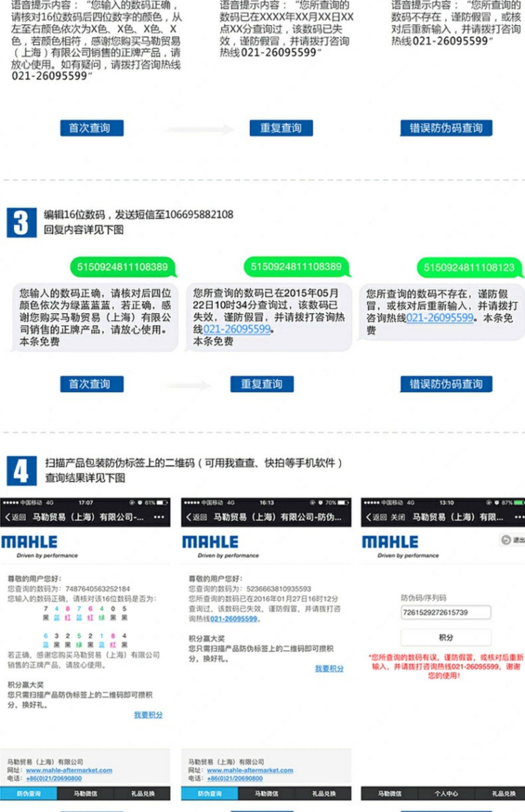The height and width of the screenshot is (812, 525).
Task: Click step 4 heading 扫描产品包装防伪标签上的二维码
Action: click(x=193, y=463)
